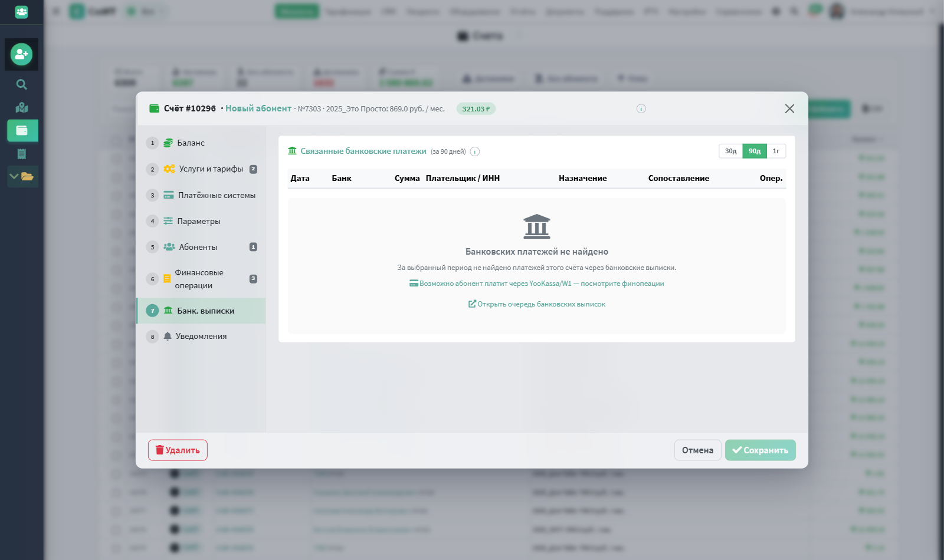Screen dimensions: 944x560
Task: Click the Плательщик / ИНН column header
Action: pos(463,178)
